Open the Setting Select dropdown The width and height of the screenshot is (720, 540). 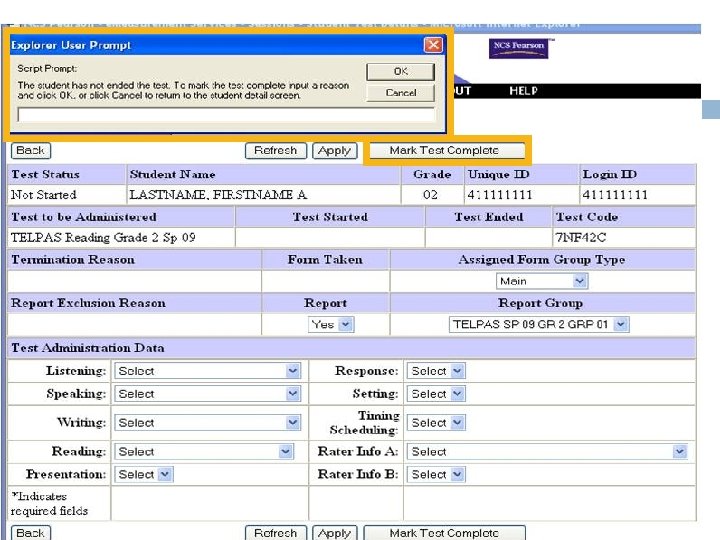click(x=436, y=394)
